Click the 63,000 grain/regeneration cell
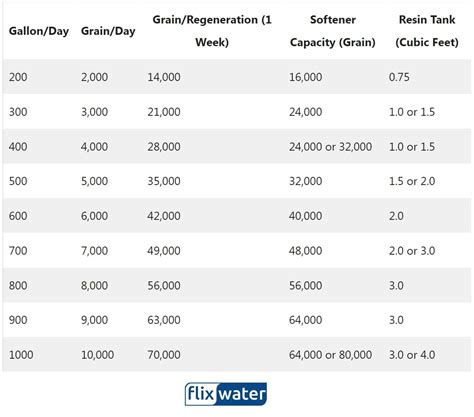The width and height of the screenshot is (474, 417). pos(164,320)
